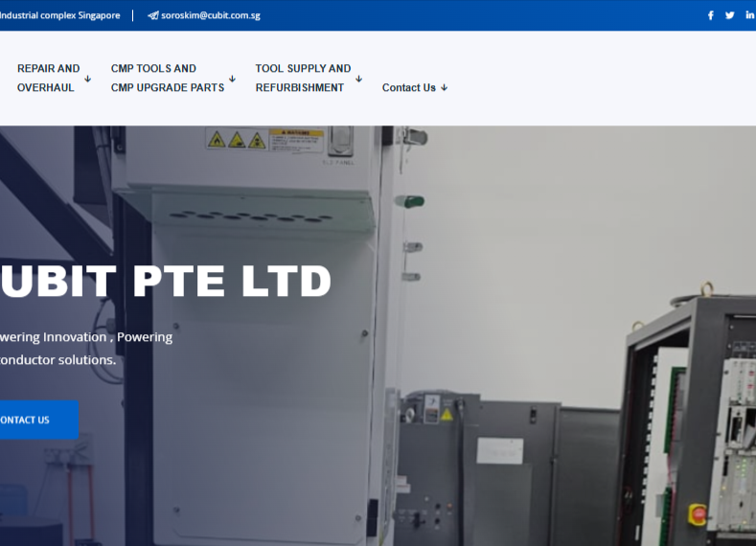Open the Facebook social icon

pos(711,15)
